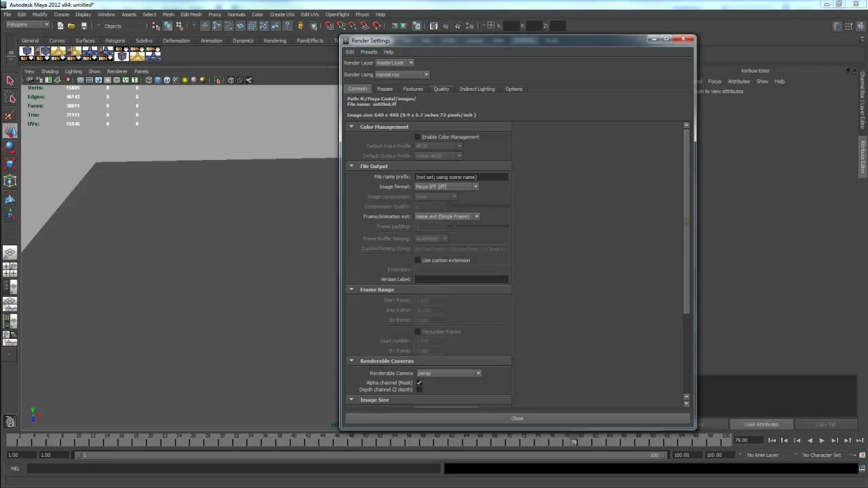Select by component type mode icon
Viewport: 868px width, 488px height.
[x=179, y=26]
